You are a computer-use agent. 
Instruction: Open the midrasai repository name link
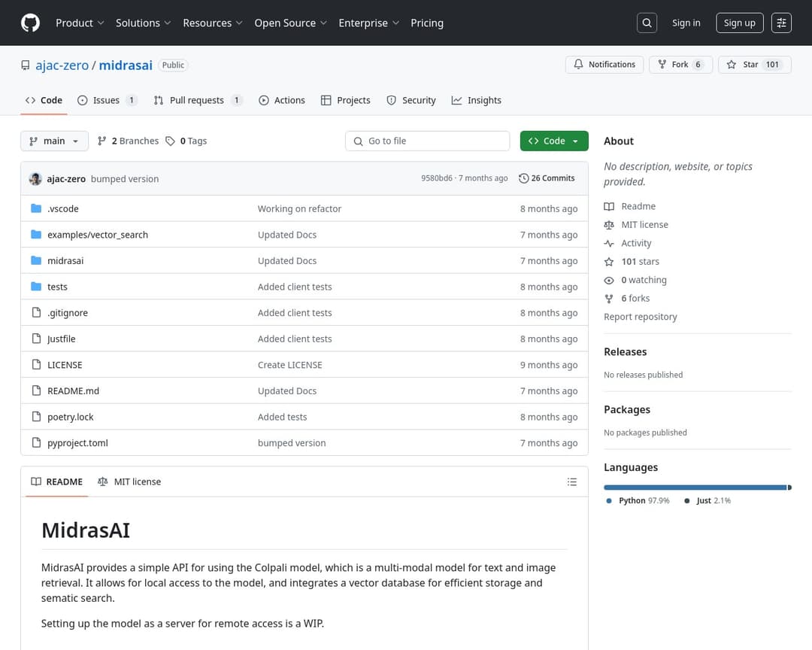[126, 65]
